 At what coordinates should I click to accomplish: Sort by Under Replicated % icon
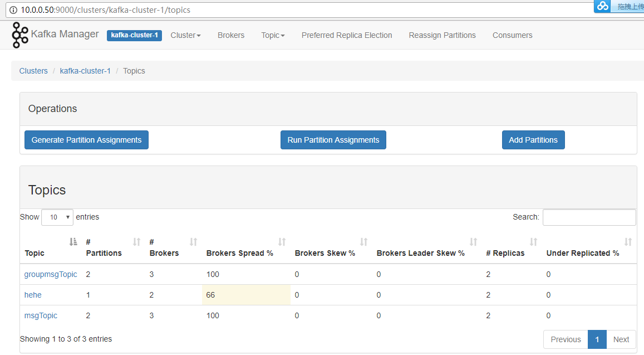pyautogui.click(x=628, y=242)
